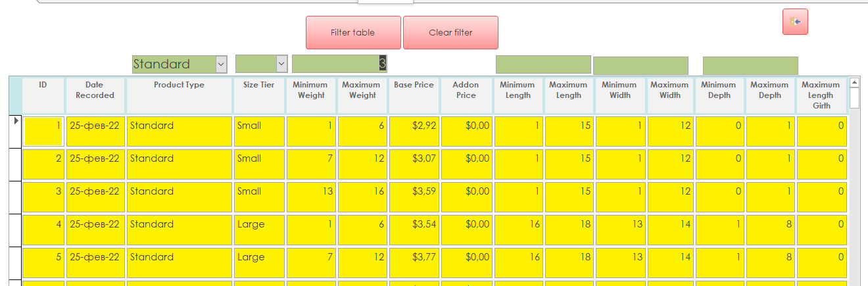Click the Base Price cell $2,92
The image size is (868, 286).
point(414,131)
